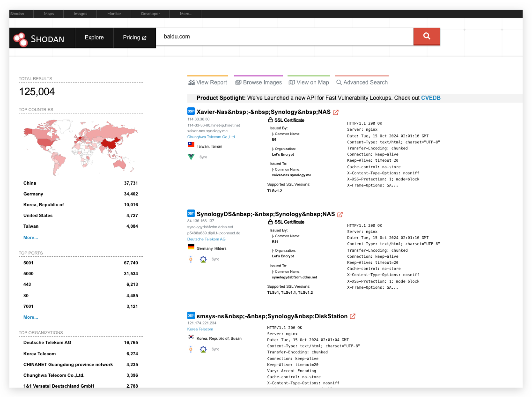Click the DSM icon beside smsys-ns title
This screenshot has height=397, width=532.
(x=191, y=315)
